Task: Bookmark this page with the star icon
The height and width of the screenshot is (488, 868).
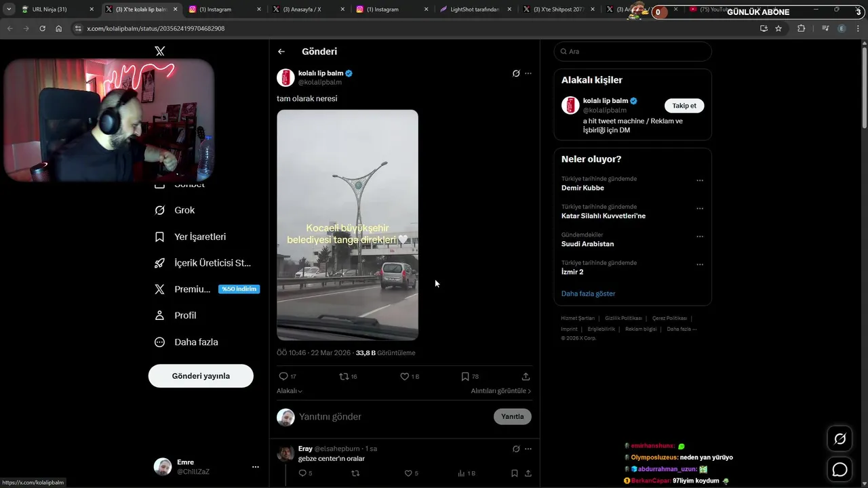Action: tap(778, 28)
